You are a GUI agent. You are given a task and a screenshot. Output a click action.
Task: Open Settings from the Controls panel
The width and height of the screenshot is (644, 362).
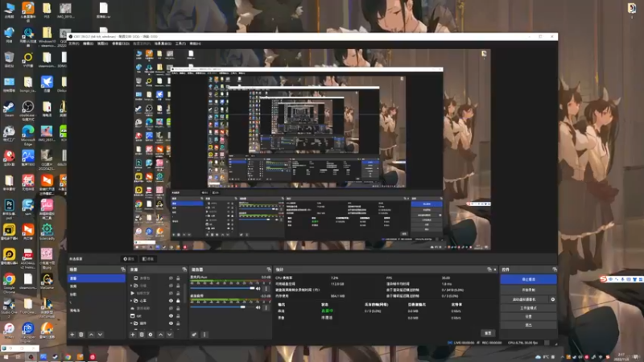coord(528,316)
